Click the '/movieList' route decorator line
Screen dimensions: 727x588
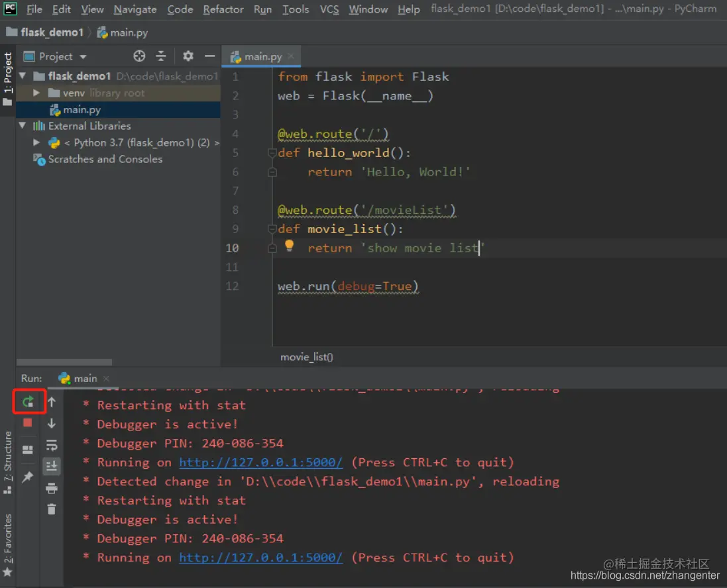coord(366,210)
